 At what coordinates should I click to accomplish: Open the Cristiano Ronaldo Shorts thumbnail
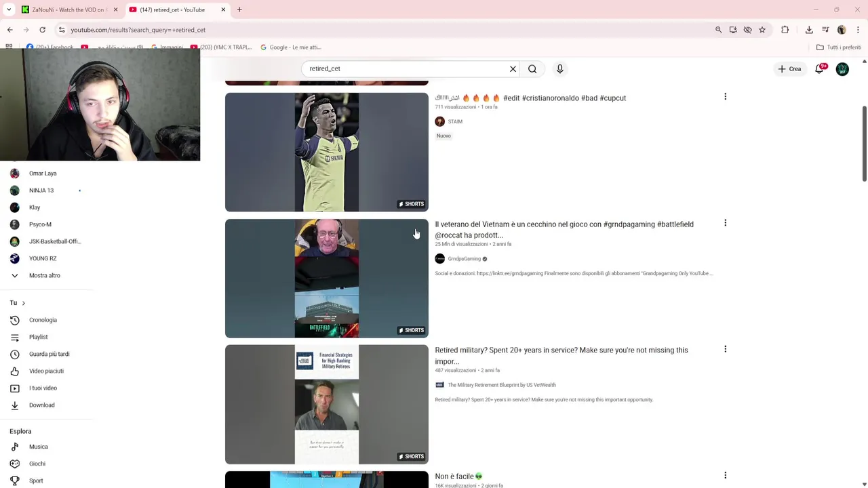[x=327, y=152]
